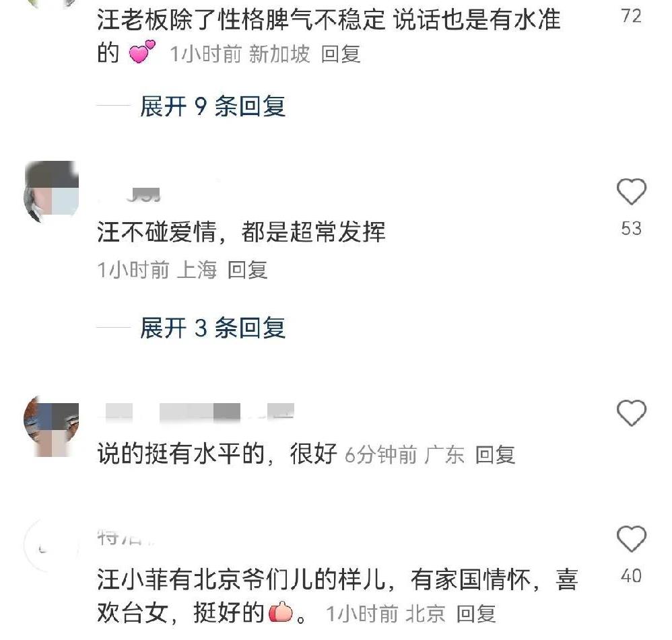Reply to the 广东 comment
Viewport: 672px width, 640px height.
click(x=495, y=454)
